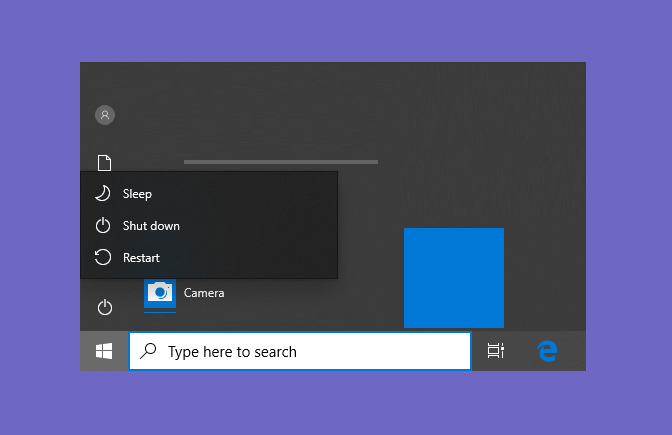Open the Camera app icon

[x=160, y=293]
